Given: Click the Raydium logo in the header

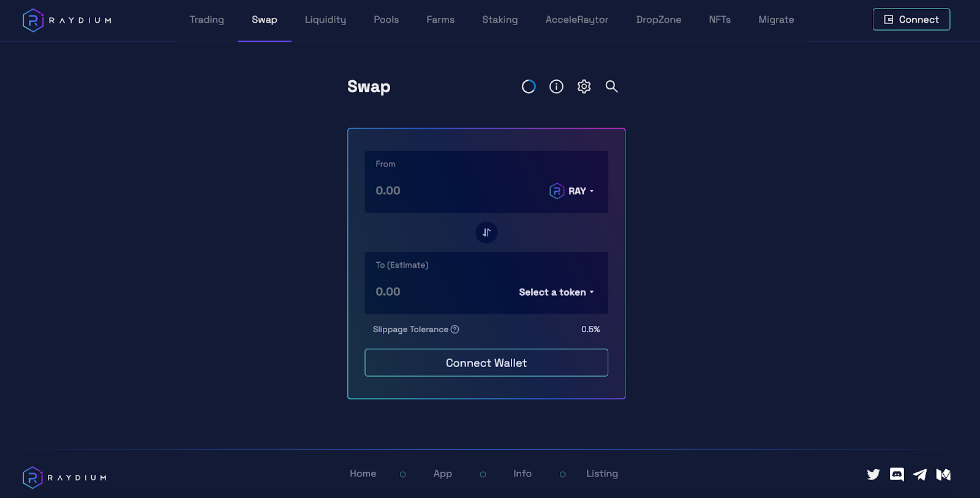Looking at the screenshot, I should [67, 20].
